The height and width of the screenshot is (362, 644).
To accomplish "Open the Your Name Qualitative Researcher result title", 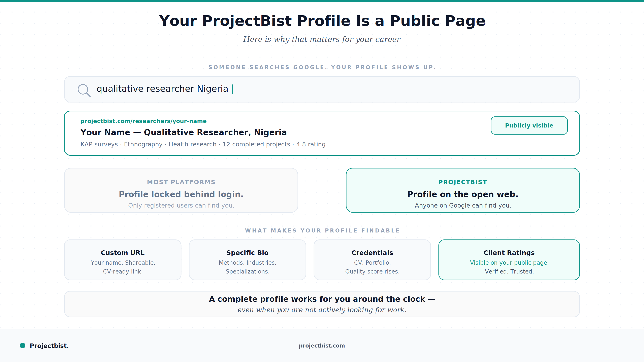I will tap(183, 132).
